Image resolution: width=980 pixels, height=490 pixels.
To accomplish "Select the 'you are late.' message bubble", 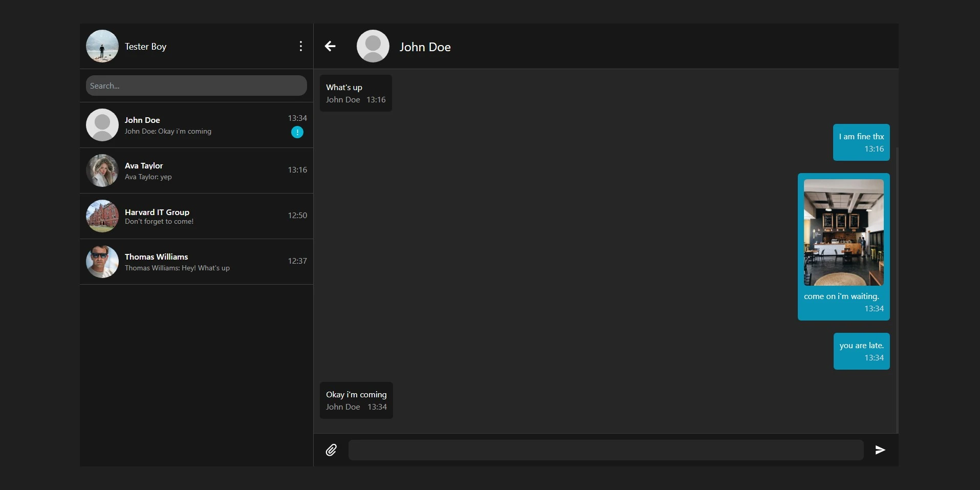I will click(x=861, y=351).
